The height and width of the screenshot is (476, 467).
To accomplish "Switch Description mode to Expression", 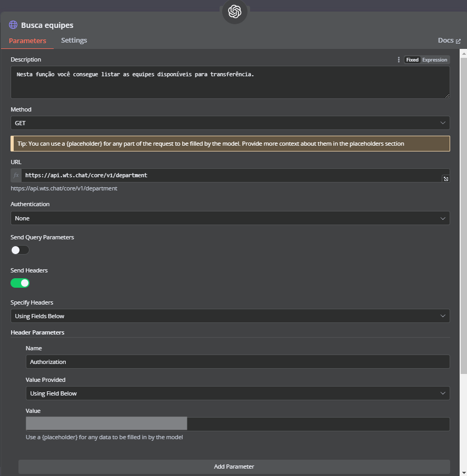I will [x=434, y=59].
